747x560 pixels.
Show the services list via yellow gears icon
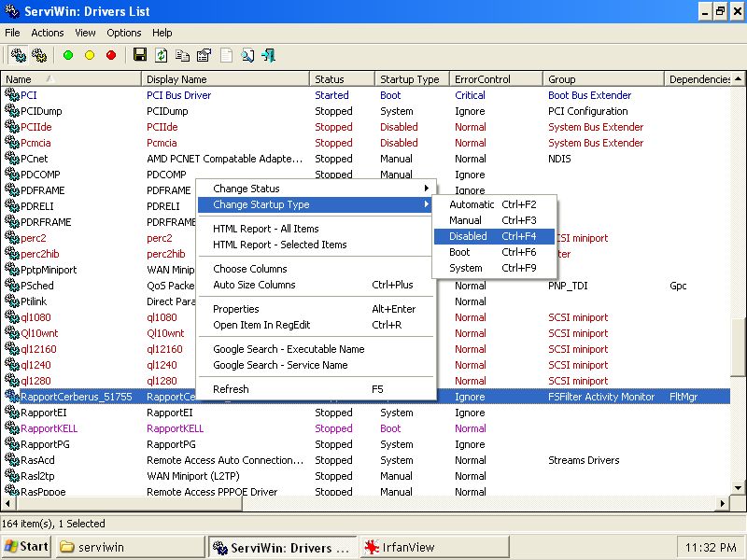coord(39,55)
